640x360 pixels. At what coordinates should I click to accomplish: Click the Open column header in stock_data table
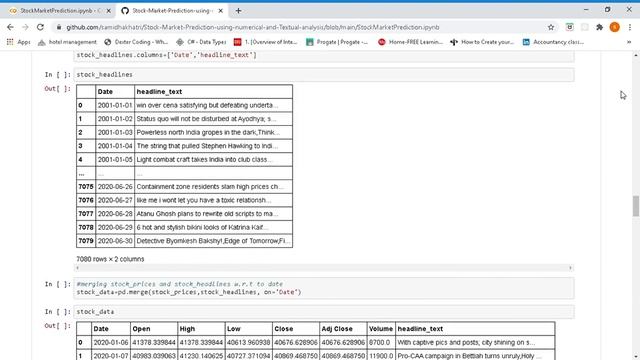tap(154, 329)
